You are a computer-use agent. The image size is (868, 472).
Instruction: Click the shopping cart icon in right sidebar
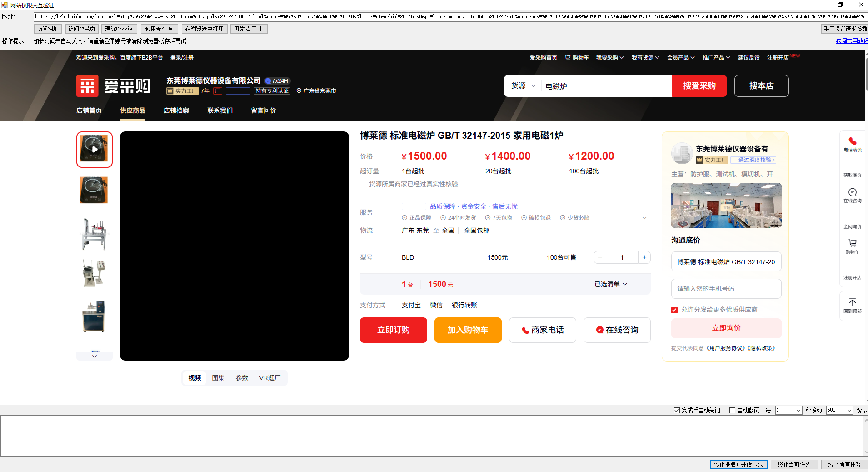point(852,243)
